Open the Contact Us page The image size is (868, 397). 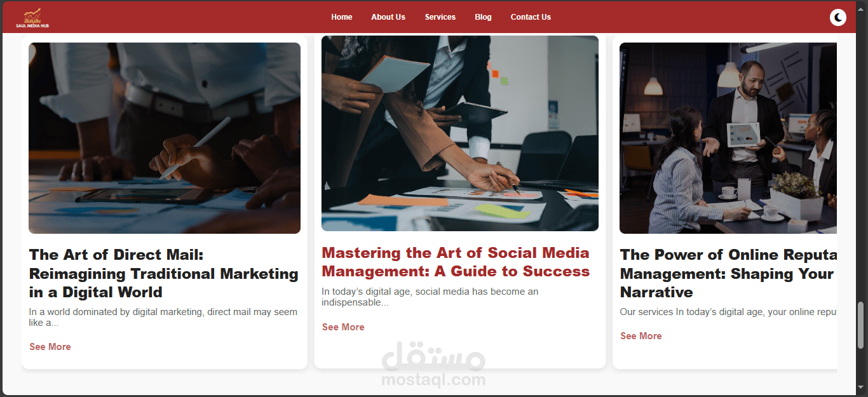[531, 17]
